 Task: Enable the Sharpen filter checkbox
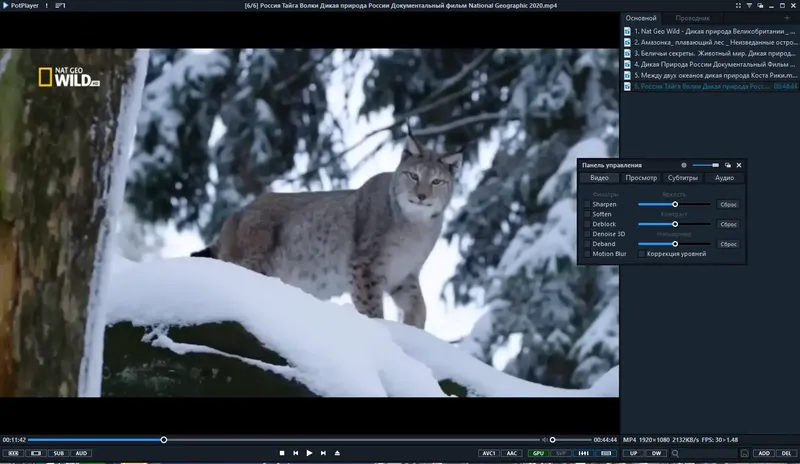point(587,204)
